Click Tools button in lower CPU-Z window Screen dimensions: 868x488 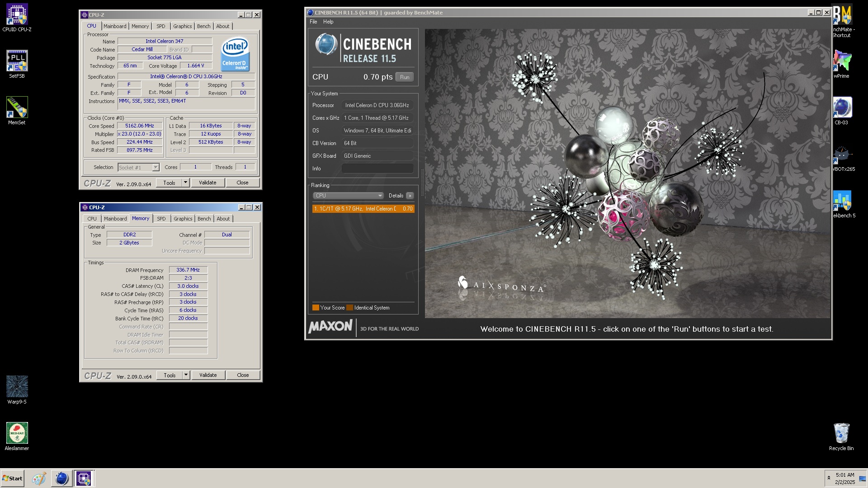point(170,375)
